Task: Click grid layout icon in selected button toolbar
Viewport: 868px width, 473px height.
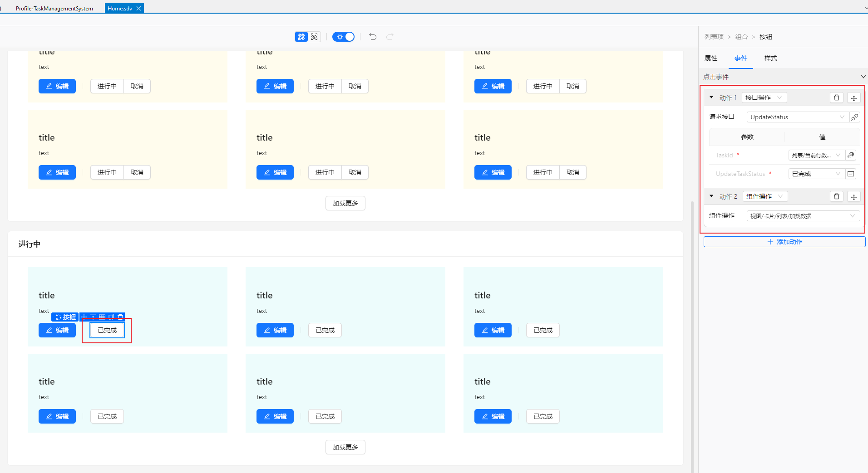Action: (x=102, y=317)
